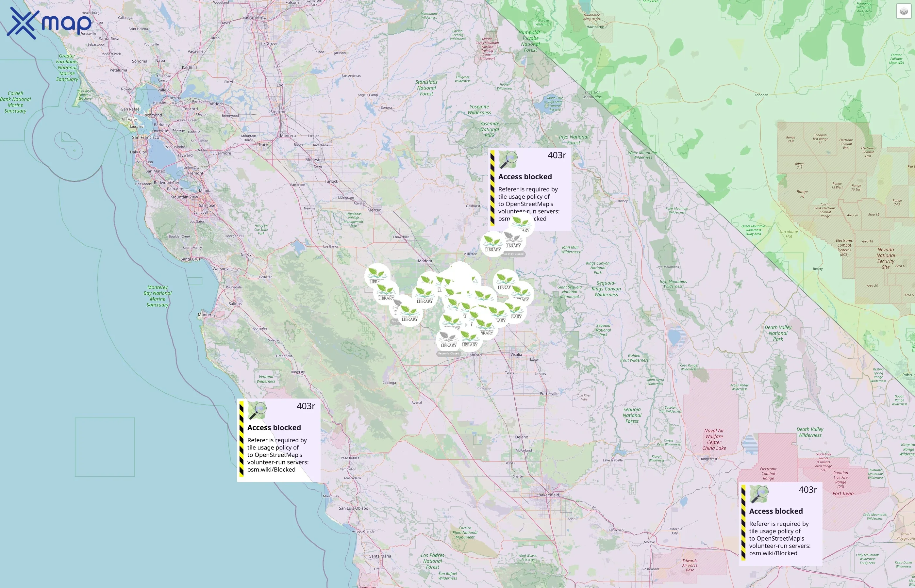Click the gray recently-closed marker northeast of Millerton
Image resolution: width=915 pixels, height=588 pixels.
[514, 240]
